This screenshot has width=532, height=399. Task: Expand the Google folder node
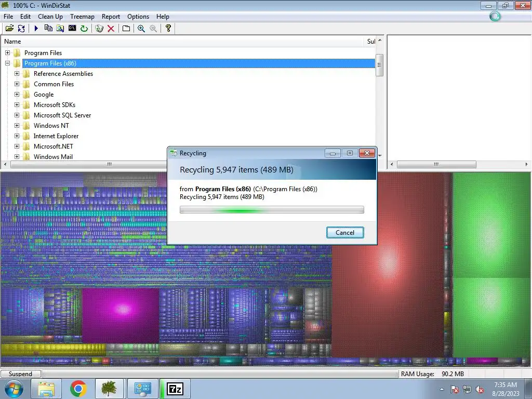(17, 95)
